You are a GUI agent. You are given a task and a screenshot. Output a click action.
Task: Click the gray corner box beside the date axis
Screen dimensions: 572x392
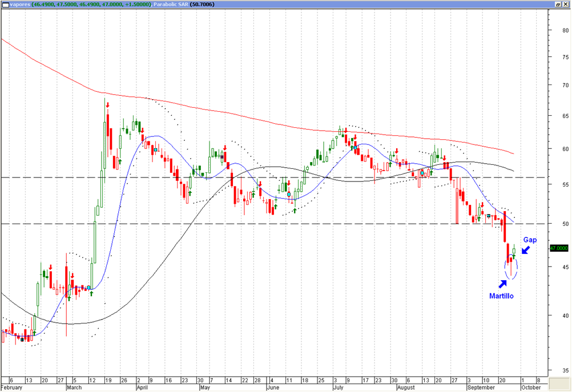[559, 383]
